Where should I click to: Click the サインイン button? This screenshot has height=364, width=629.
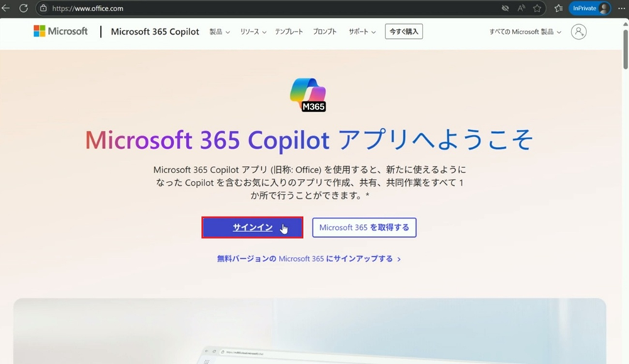(x=253, y=228)
